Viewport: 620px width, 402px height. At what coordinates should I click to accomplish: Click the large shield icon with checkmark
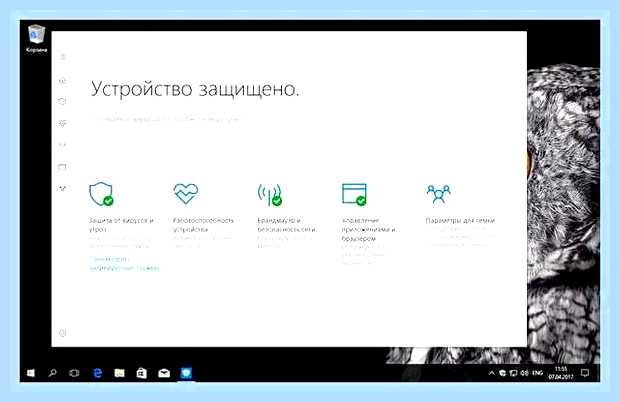pos(101,194)
